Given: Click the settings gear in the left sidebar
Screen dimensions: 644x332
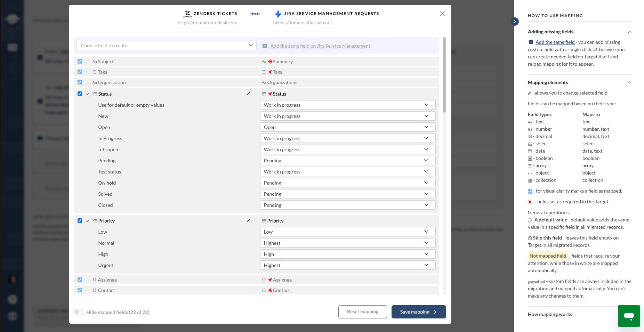Looking at the screenshot, I should point(13,299).
